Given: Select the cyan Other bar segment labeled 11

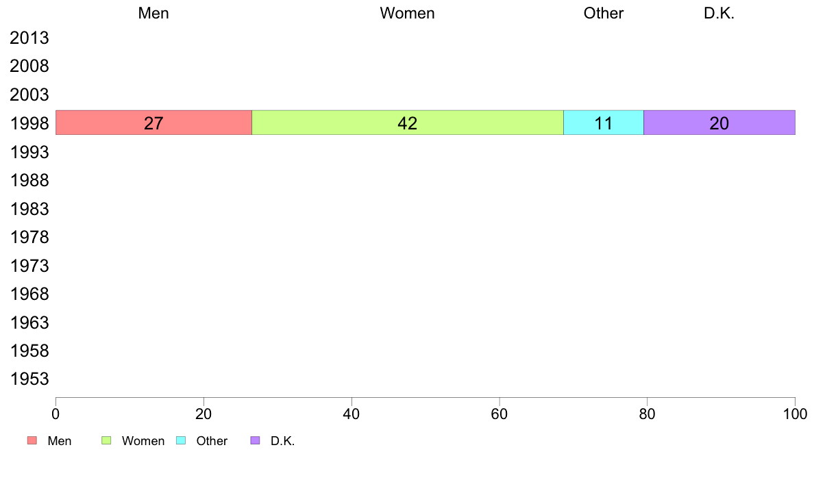Looking at the screenshot, I should coord(604,123).
